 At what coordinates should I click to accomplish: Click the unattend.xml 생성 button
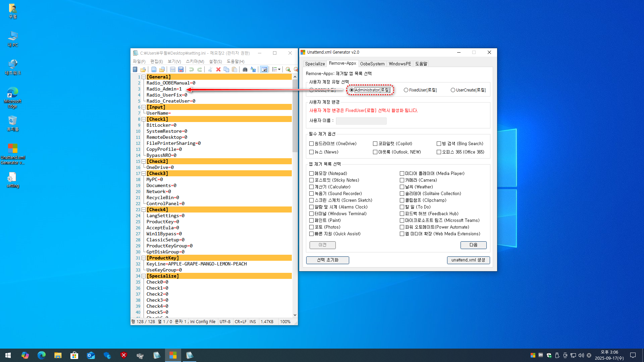tap(468, 260)
